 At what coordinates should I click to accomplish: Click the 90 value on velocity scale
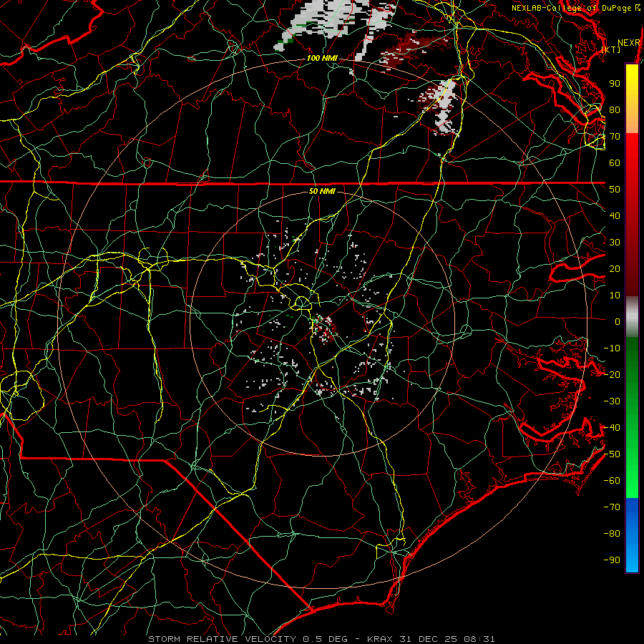pyautogui.click(x=615, y=84)
